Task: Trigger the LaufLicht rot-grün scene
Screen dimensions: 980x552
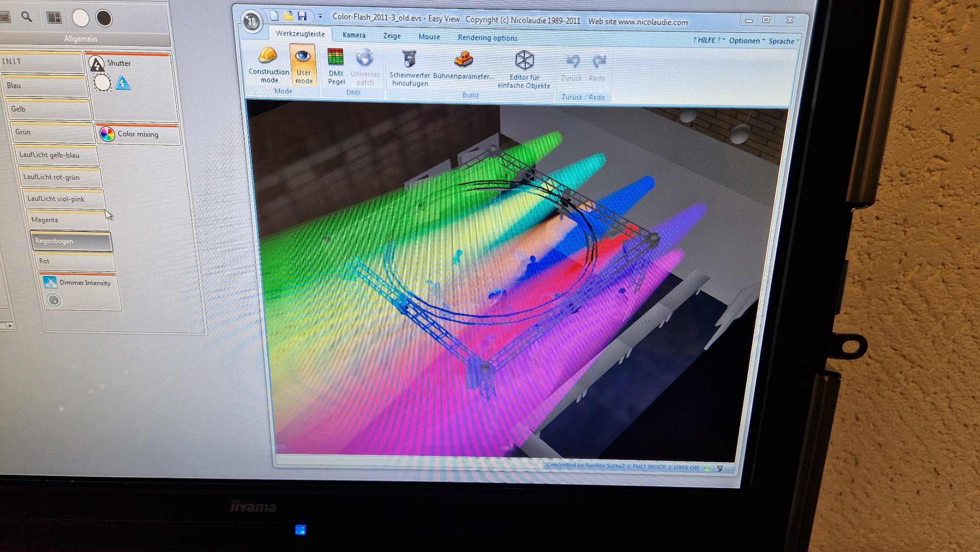Action: [x=60, y=177]
